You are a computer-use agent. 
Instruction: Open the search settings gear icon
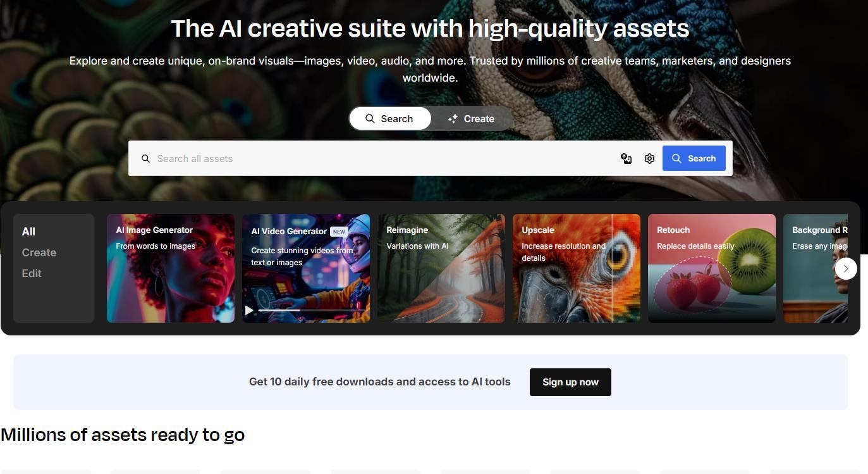[649, 159]
